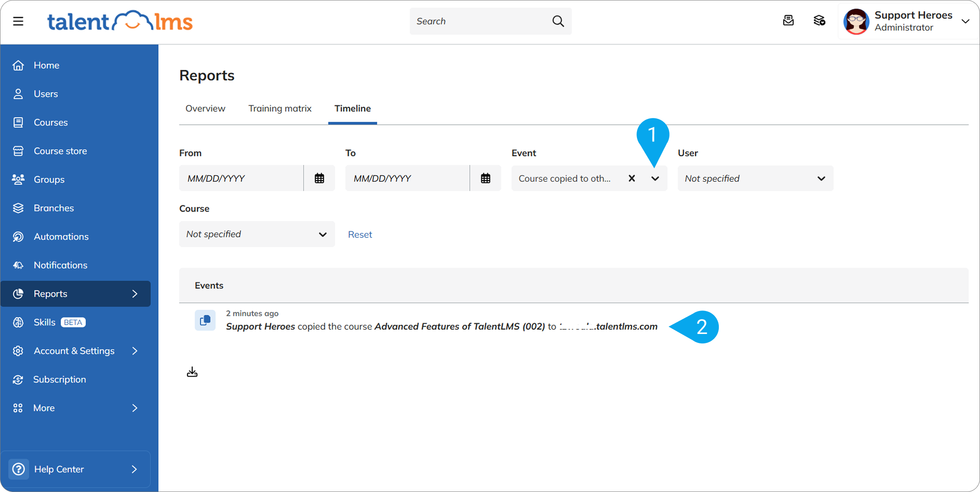Screen dimensions: 980x492
Task: Expand the Help Center chevron
Action: (x=134, y=469)
